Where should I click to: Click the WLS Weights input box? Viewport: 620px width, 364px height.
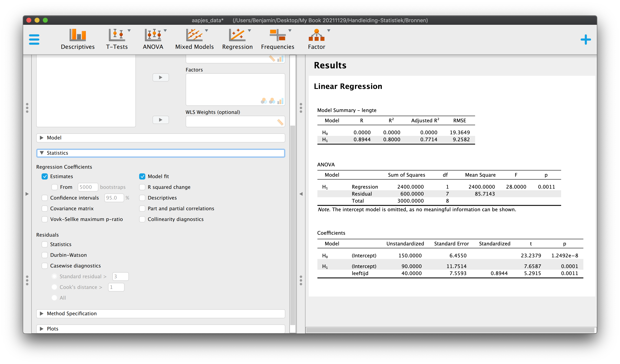(235, 122)
